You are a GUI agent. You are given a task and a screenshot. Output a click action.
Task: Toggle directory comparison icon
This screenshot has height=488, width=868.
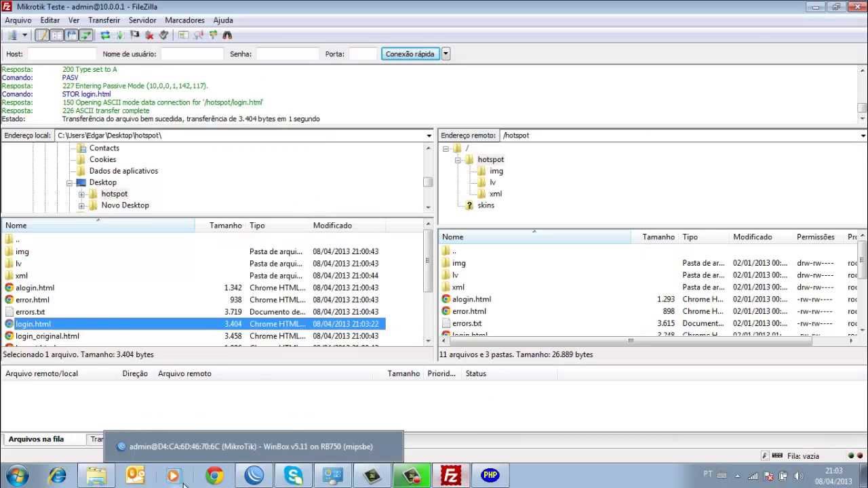point(198,35)
